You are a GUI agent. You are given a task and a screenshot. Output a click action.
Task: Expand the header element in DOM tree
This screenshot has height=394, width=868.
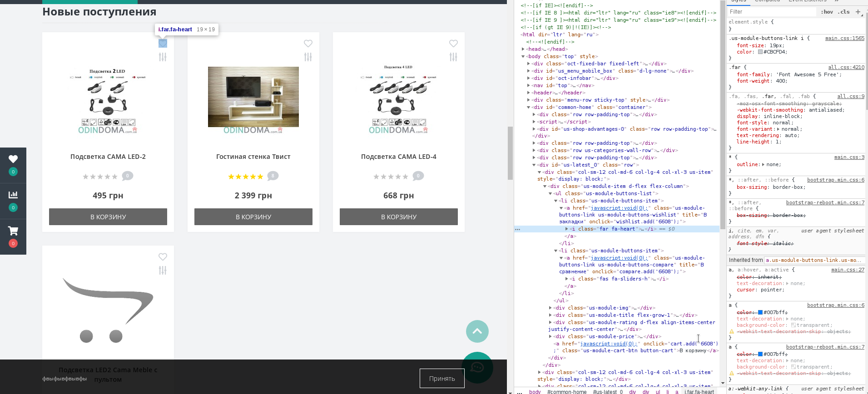click(x=529, y=93)
